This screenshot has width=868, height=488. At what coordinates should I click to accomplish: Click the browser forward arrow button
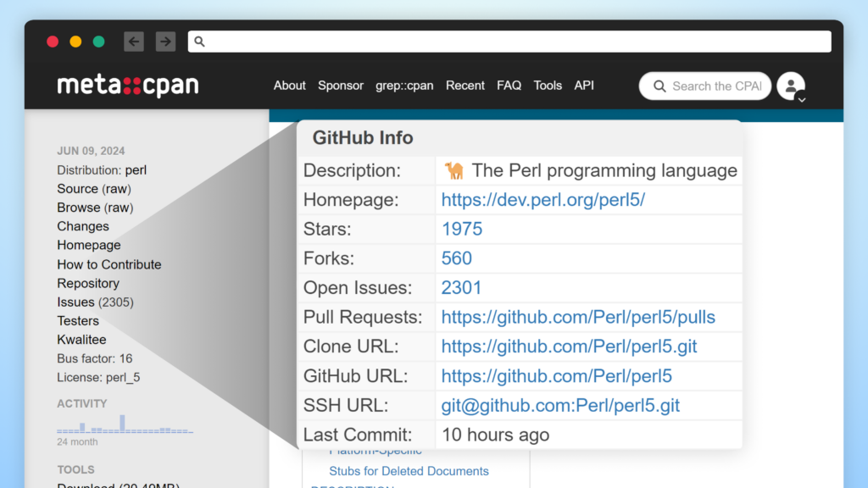165,42
